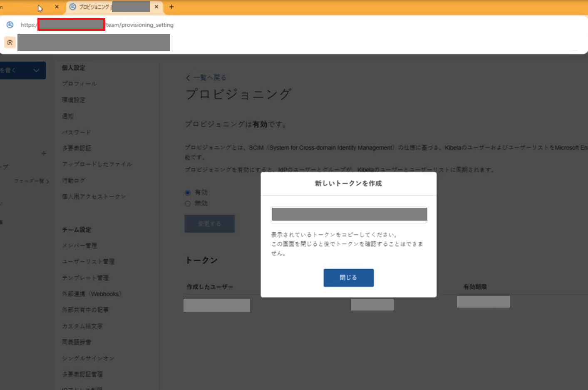Open the パスワード settings page
Image resolution: width=588 pixels, height=390 pixels.
click(77, 132)
